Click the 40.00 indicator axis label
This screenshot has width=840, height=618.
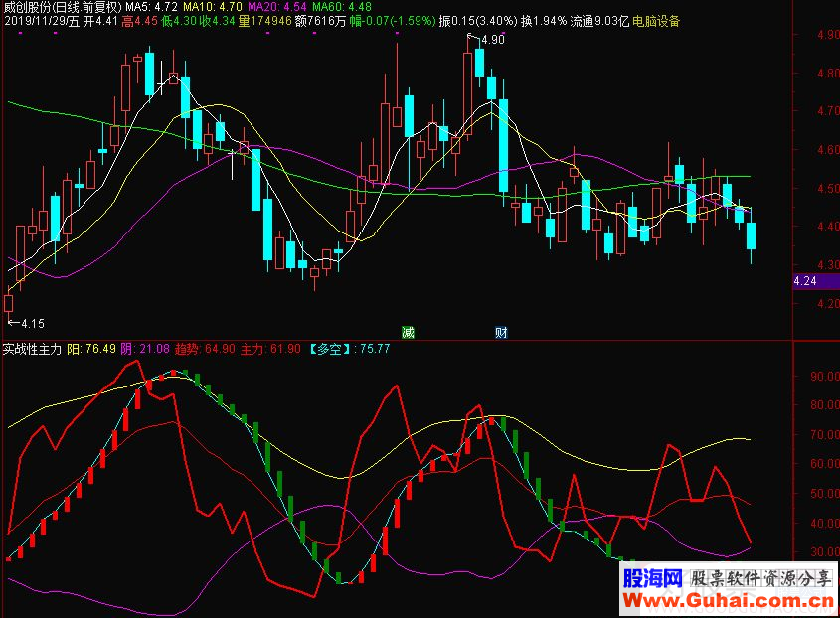point(825,523)
